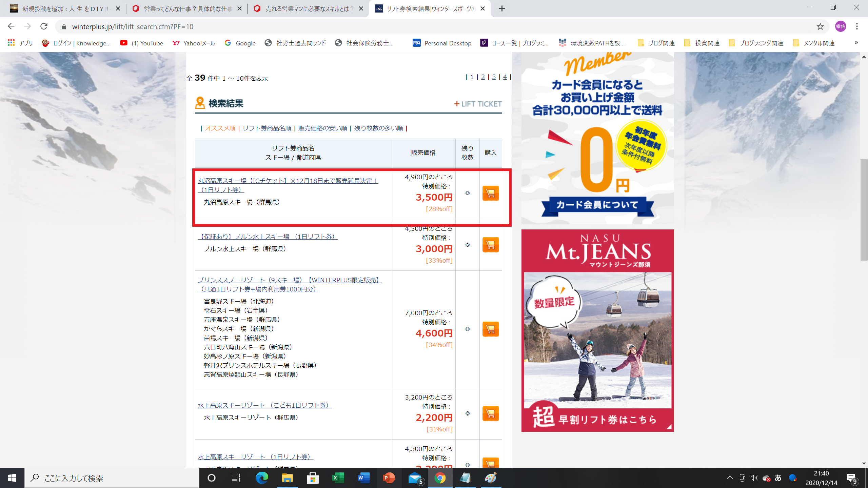Show hidden system tray icons

(x=730, y=478)
